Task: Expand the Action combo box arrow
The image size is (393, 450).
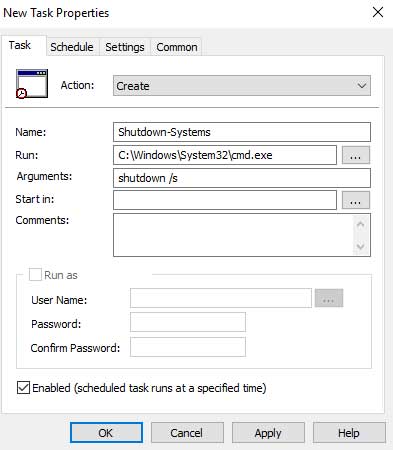Action: [x=362, y=86]
